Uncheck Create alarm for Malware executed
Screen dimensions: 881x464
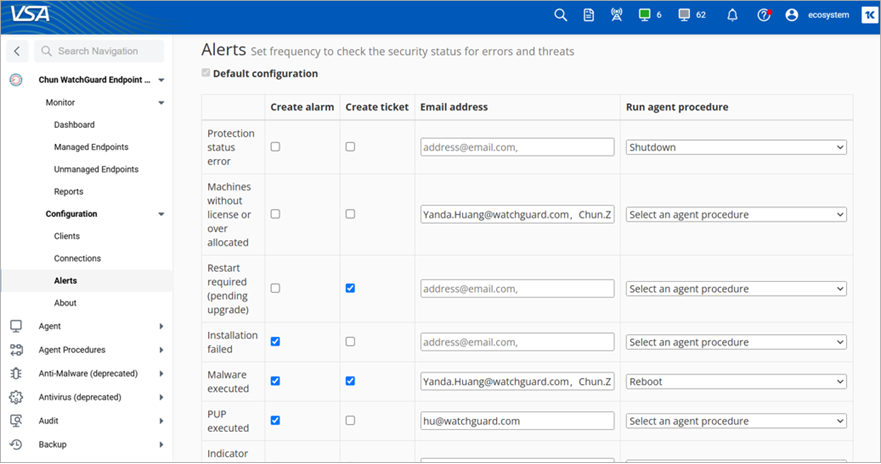click(275, 381)
